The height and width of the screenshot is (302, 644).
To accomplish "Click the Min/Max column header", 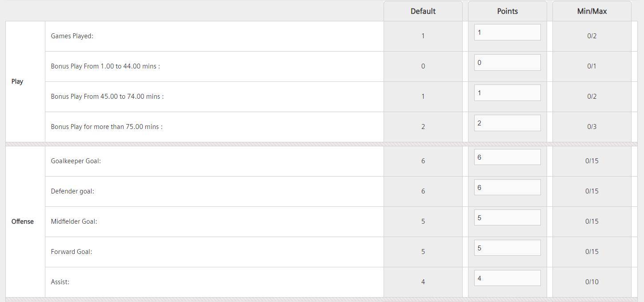I will pos(592,11).
